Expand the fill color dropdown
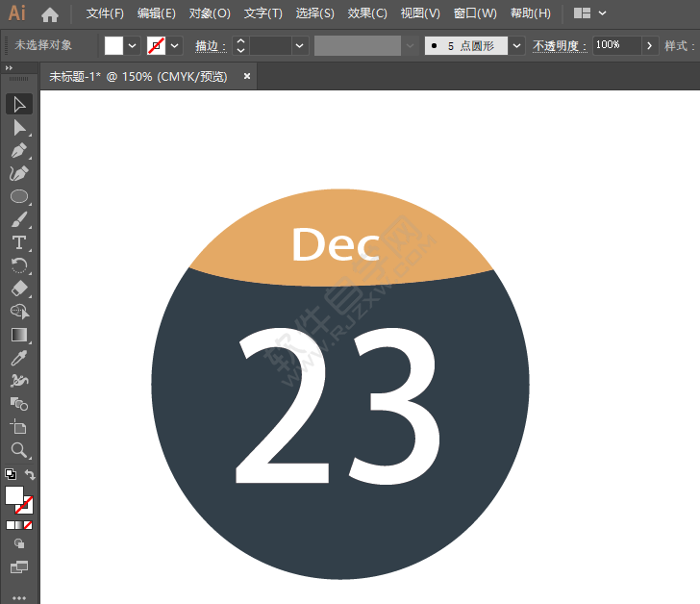Image resolution: width=700 pixels, height=604 pixels. tap(132, 45)
